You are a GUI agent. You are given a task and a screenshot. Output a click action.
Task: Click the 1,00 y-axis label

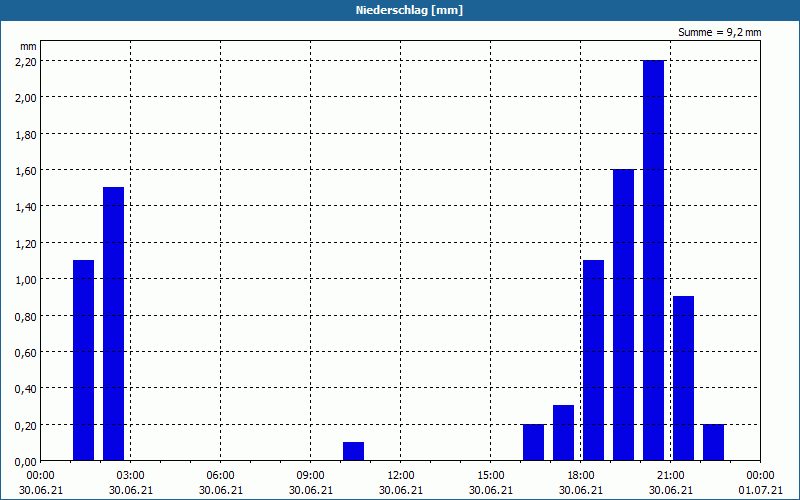pyautogui.click(x=26, y=280)
